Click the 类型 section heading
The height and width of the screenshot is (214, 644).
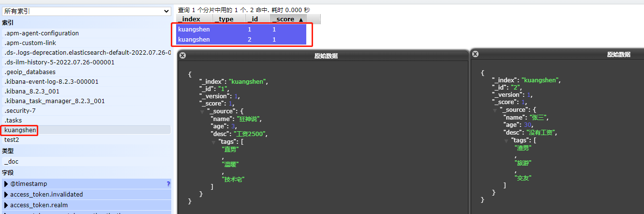[x=8, y=151]
